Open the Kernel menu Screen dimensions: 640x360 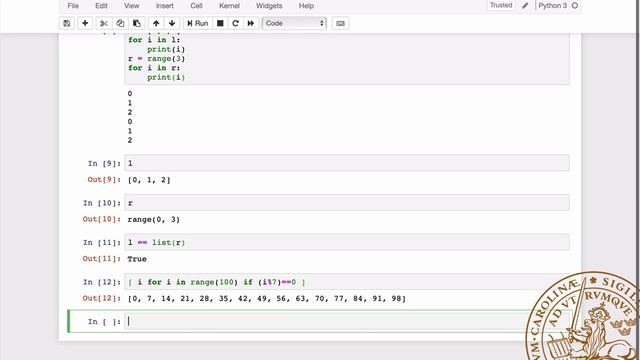point(229,6)
